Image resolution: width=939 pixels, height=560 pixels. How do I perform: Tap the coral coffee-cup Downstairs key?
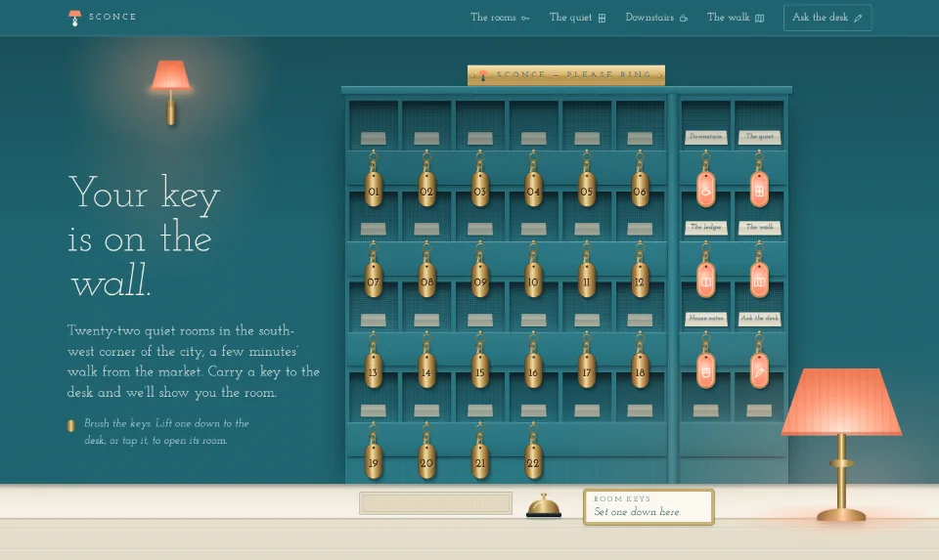point(706,191)
